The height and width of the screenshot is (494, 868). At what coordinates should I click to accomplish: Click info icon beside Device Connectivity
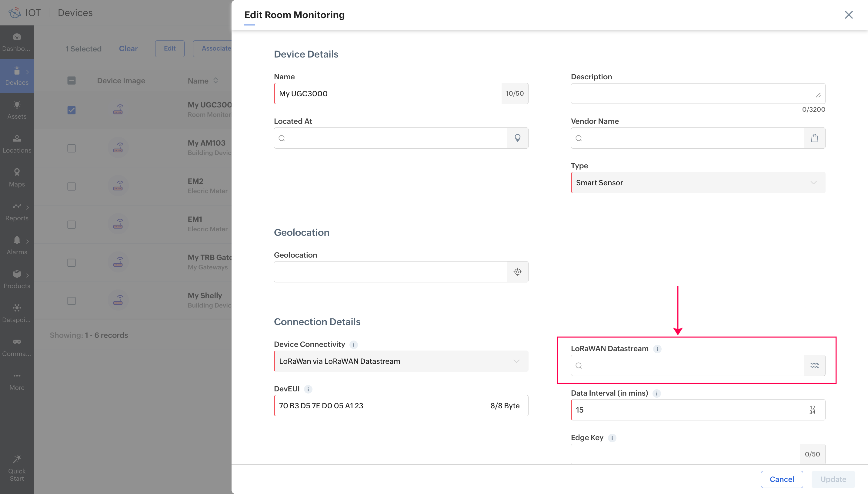coord(353,345)
